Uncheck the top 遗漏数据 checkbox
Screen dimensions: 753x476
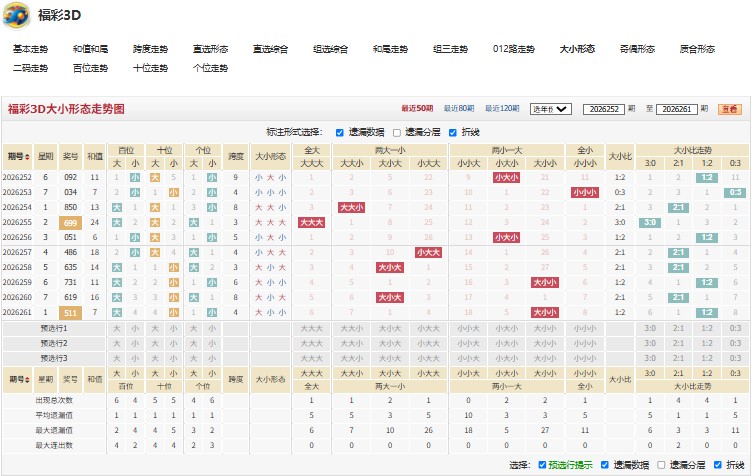point(340,133)
